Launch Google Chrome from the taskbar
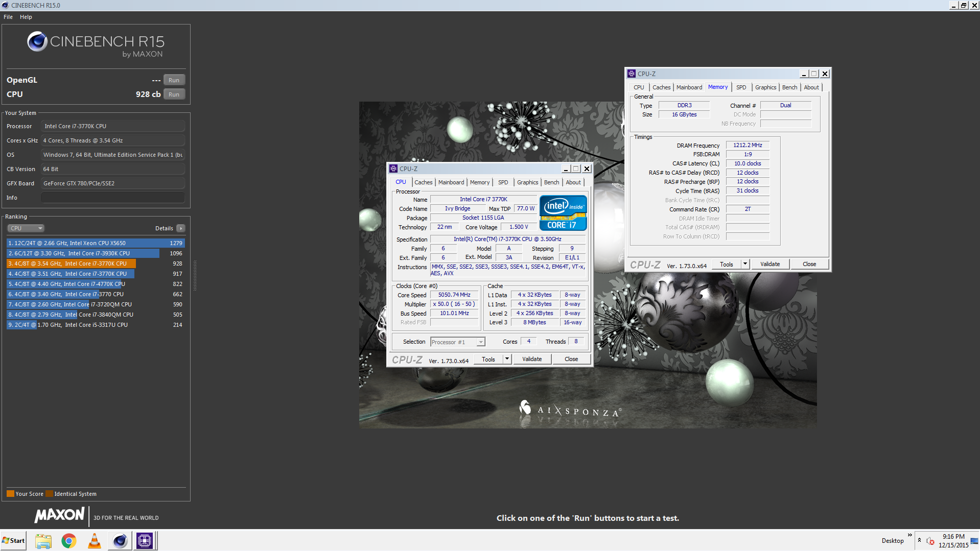The width and height of the screenshot is (980, 551). tap(69, 541)
